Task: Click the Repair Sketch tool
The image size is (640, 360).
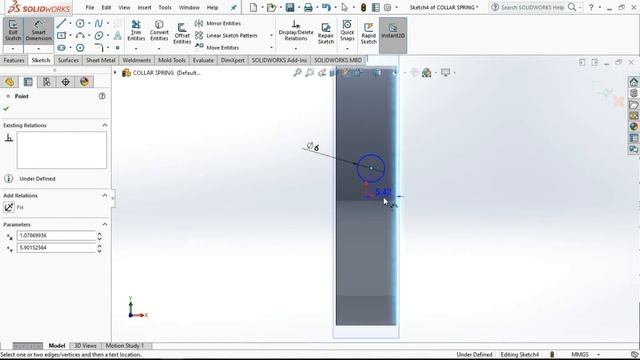Action: [326, 33]
